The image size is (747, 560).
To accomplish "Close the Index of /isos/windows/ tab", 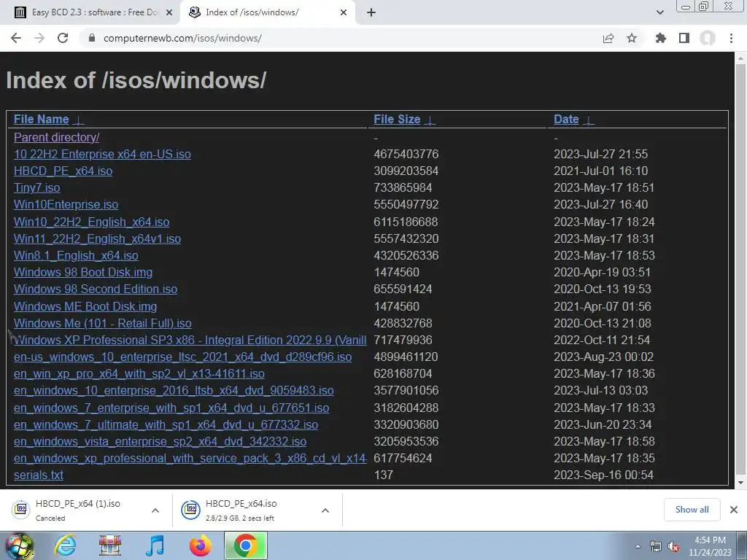I will pos(344,12).
